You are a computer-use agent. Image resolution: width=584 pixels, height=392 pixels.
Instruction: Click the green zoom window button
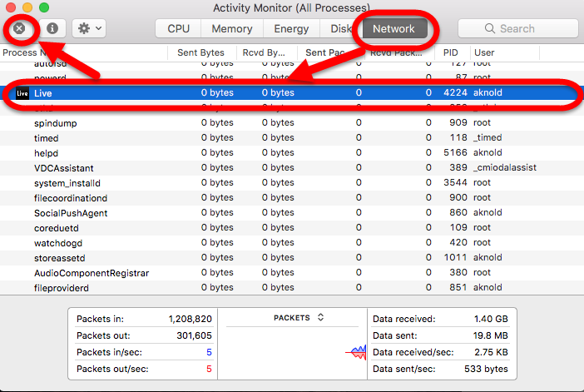point(44,7)
